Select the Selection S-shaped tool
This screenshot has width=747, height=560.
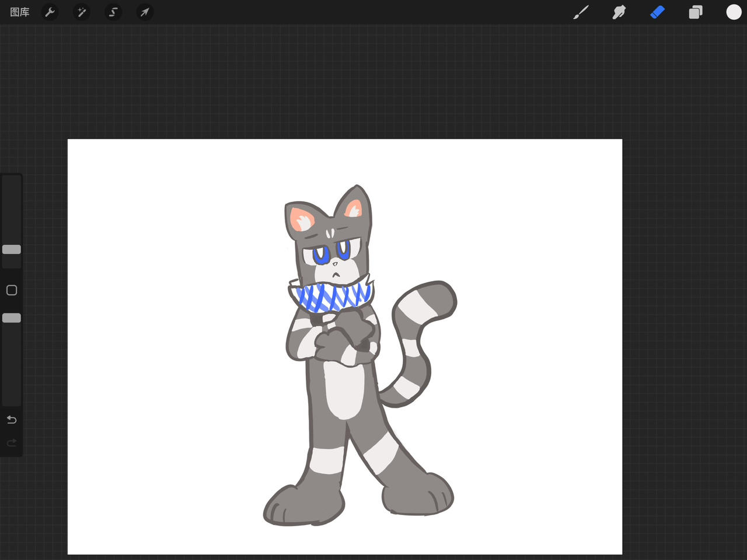coord(113,12)
